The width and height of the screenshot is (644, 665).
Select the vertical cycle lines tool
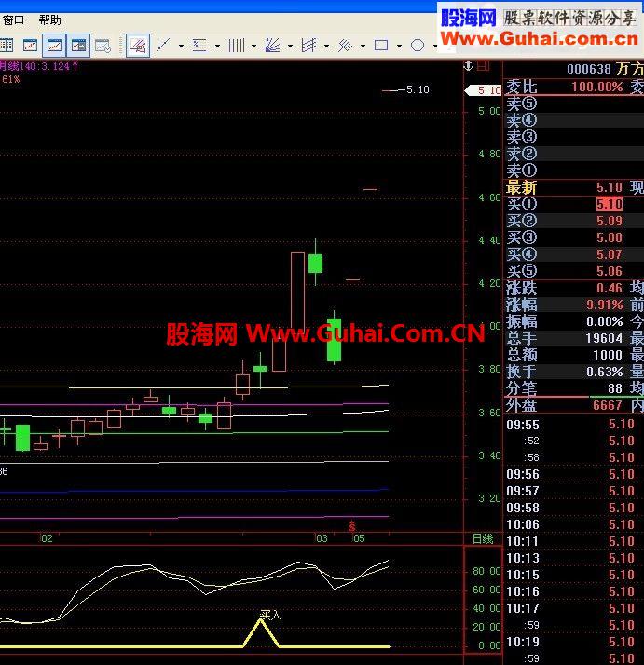click(237, 45)
